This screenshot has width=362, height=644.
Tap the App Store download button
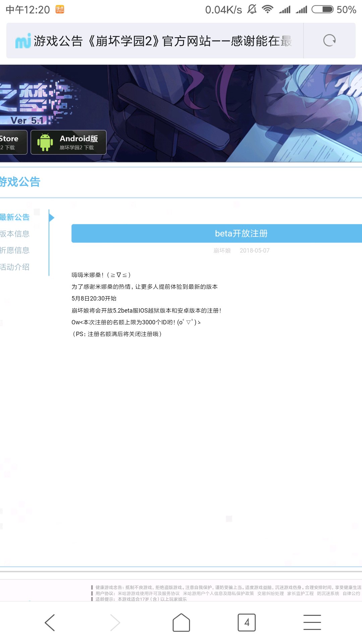(x=13, y=142)
